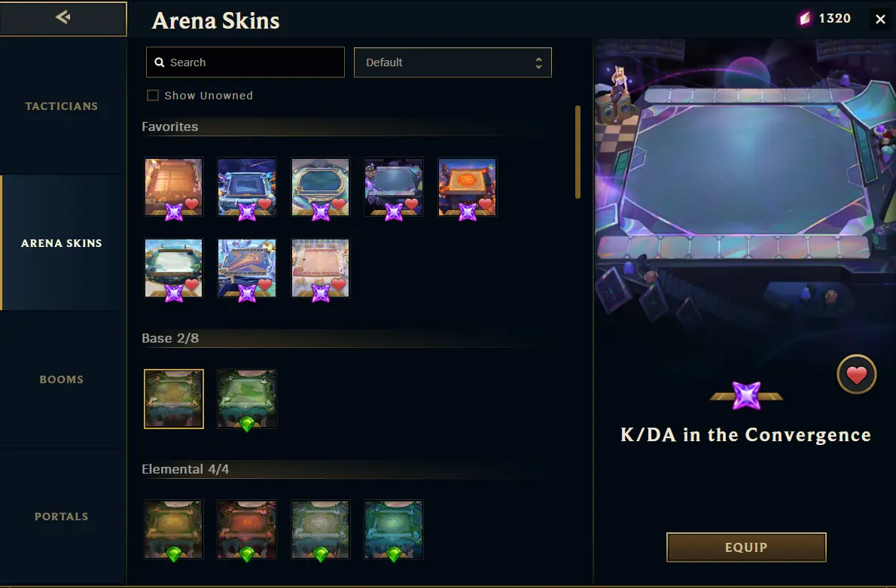Select the pink pastel favorite arena
Image resolution: width=896 pixels, height=588 pixels.
coord(321,268)
